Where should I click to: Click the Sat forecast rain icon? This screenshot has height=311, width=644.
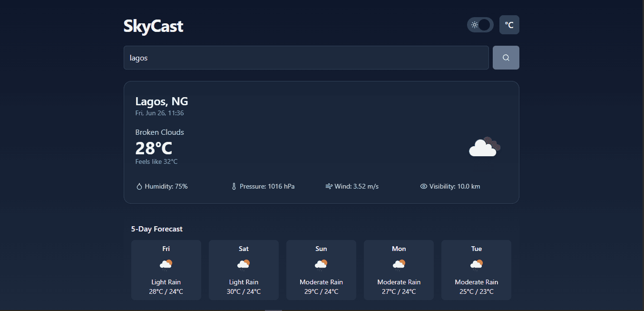pyautogui.click(x=244, y=264)
